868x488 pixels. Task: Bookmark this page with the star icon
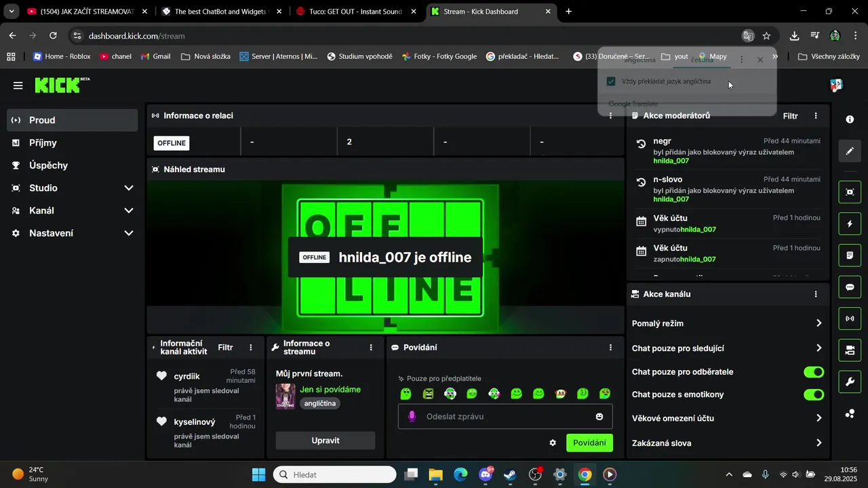tap(766, 36)
